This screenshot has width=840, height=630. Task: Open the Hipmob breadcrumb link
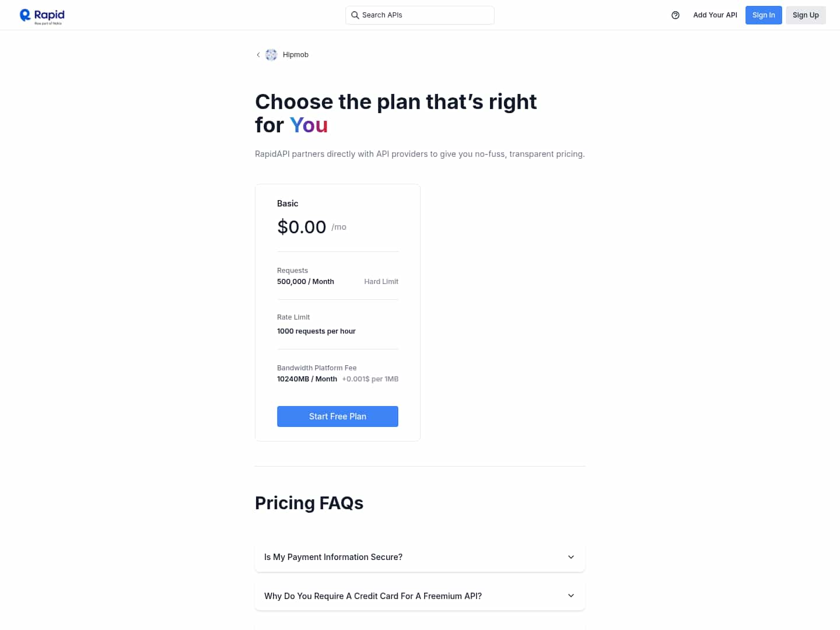296,55
